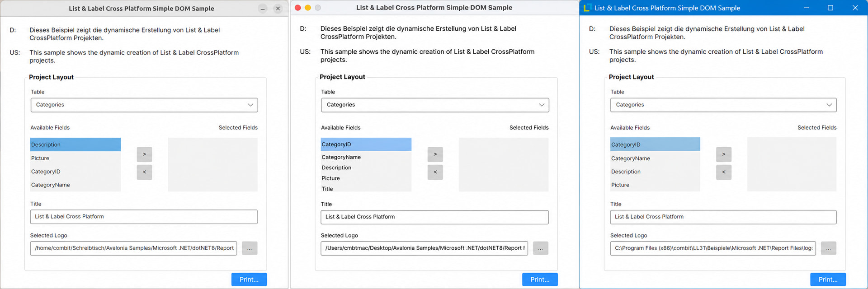Select CategoryID field in the Linux window

(75, 172)
